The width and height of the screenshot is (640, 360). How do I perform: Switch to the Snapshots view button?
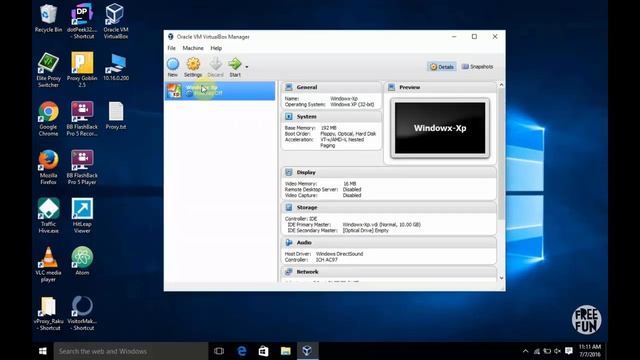click(477, 67)
